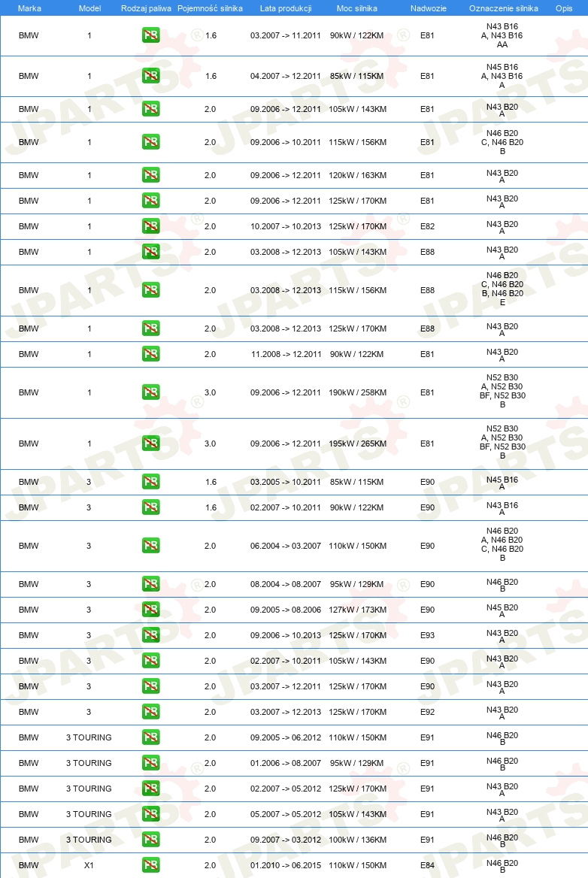The image size is (588, 878).
Task: Select the 195kW / 265KM power cell
Action: [x=357, y=444]
